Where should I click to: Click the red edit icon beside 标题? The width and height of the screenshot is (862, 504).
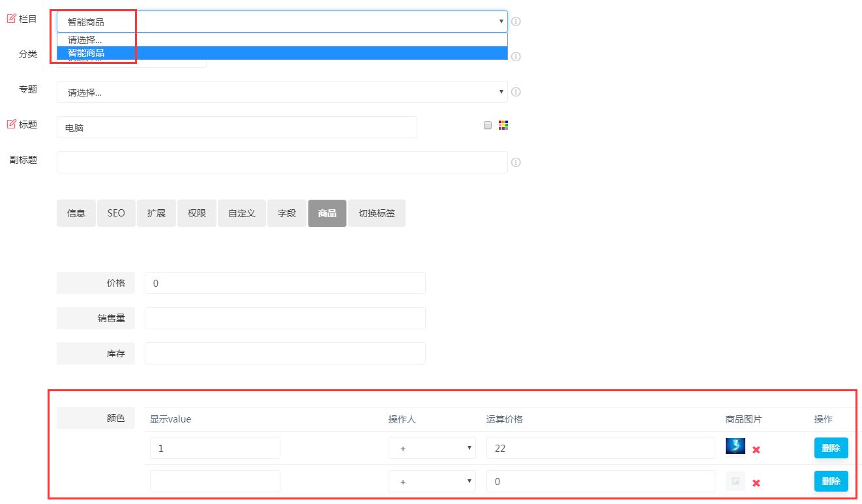pyautogui.click(x=11, y=124)
